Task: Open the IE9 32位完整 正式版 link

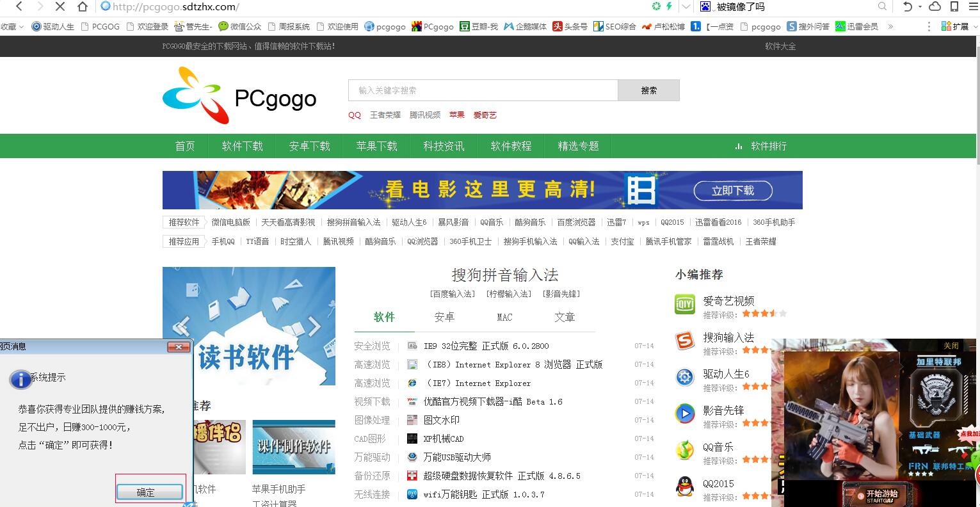Action: 486,346
